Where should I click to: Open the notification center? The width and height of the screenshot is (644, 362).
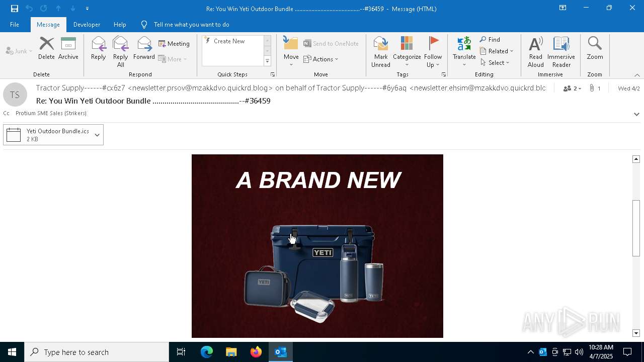(627, 352)
